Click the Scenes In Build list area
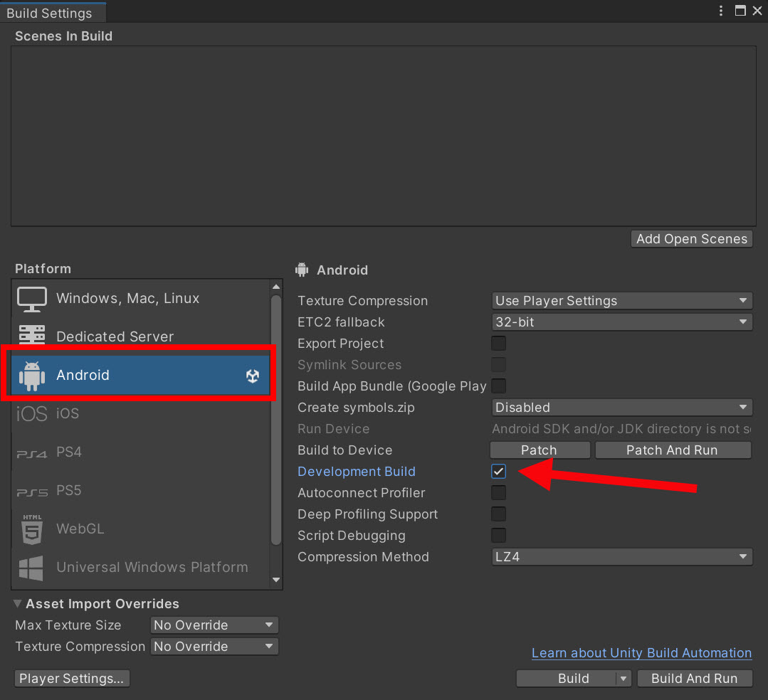 point(384,136)
